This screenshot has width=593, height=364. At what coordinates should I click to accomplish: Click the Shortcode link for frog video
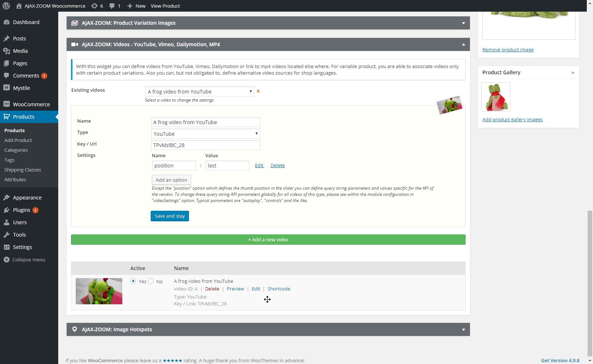279,289
